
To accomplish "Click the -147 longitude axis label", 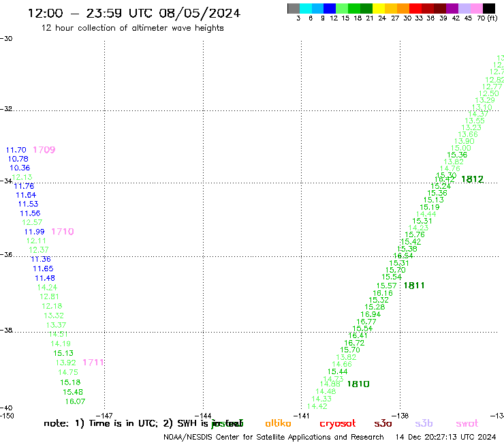I will 104,416.
